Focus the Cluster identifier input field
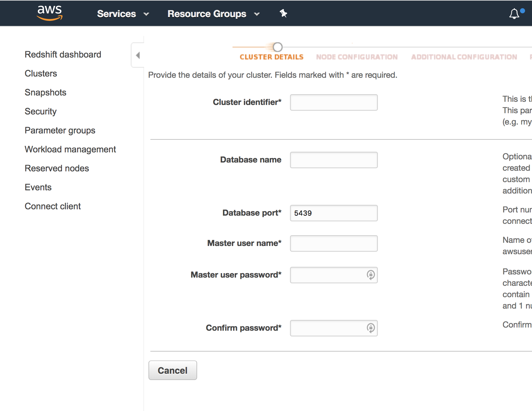This screenshot has height=411, width=532. [334, 102]
